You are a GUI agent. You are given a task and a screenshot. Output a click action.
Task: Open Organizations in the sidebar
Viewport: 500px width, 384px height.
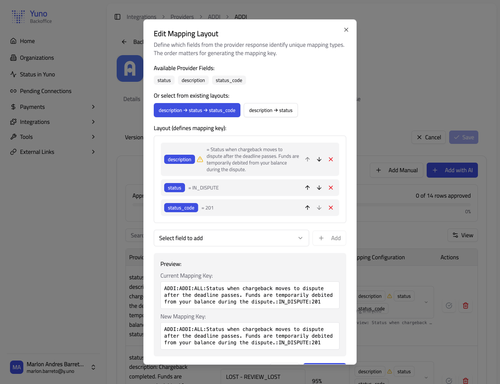click(x=37, y=58)
